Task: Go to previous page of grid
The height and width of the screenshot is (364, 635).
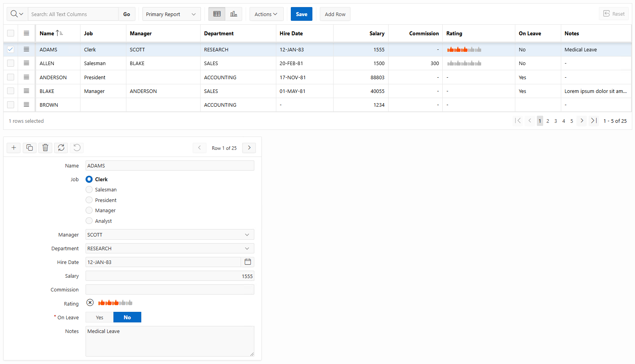Action: (x=530, y=121)
